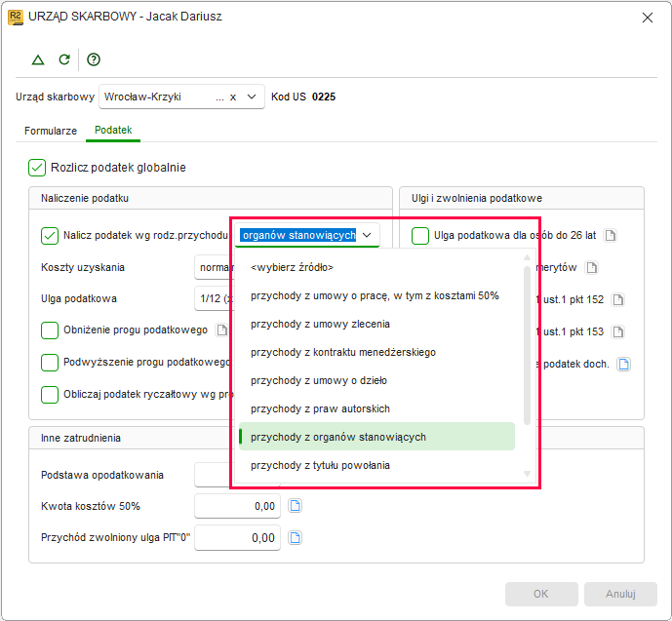Viewport: 672px width, 621px height.
Task: Toggle Nalicz podatek wg rodz.przychodu checkbox
Action: 50,236
